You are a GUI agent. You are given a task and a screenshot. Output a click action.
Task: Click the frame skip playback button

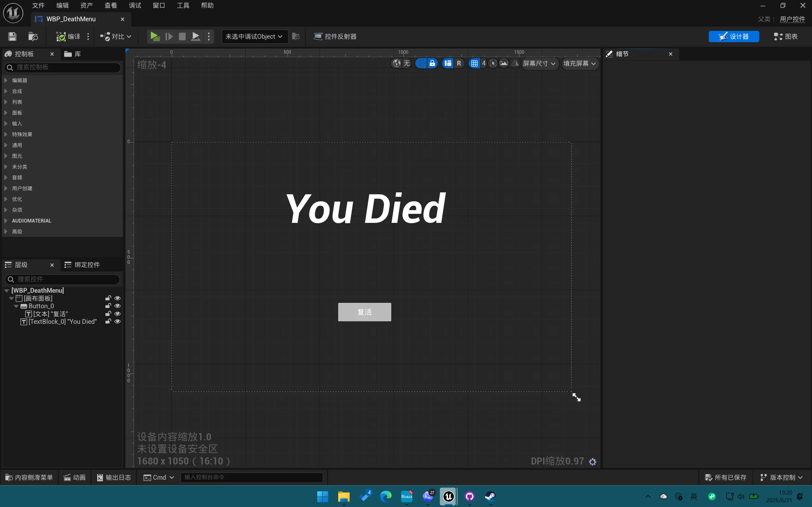[x=169, y=37]
